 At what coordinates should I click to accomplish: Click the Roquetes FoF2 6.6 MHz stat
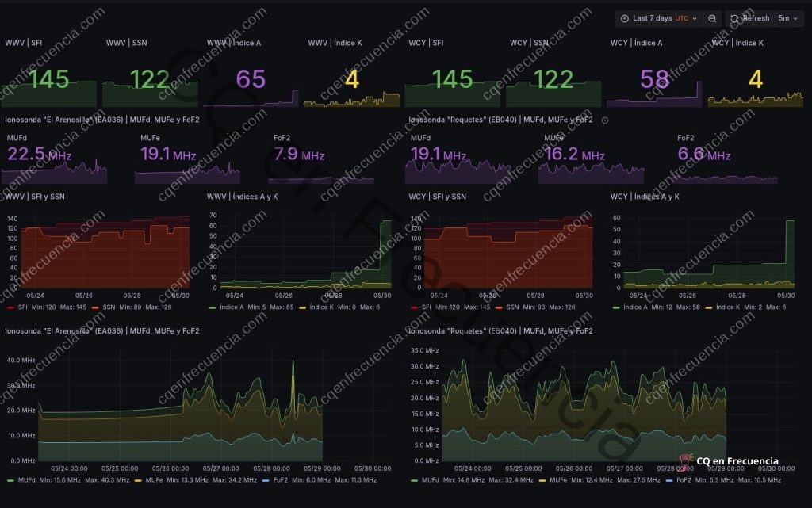tap(703, 155)
